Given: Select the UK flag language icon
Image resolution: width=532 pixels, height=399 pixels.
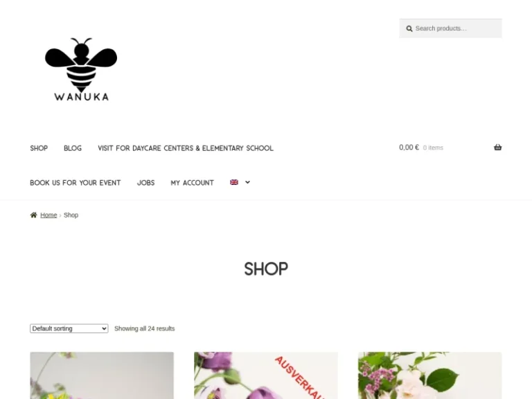Looking at the screenshot, I should click(234, 182).
